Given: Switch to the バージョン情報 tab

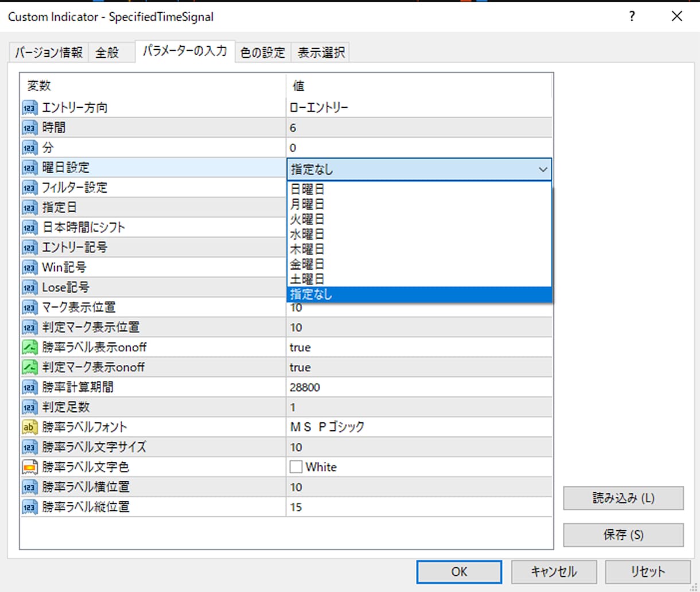Looking at the screenshot, I should point(49,53).
